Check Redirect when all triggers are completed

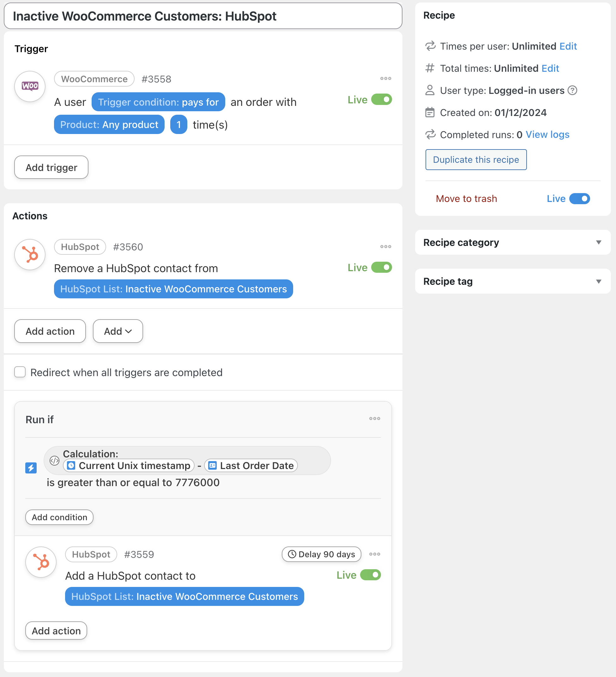(x=20, y=372)
